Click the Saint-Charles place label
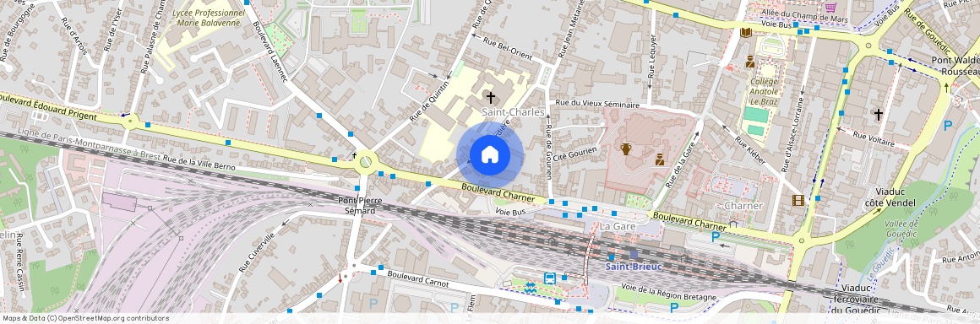The width and height of the screenshot is (980, 324). click(x=513, y=111)
